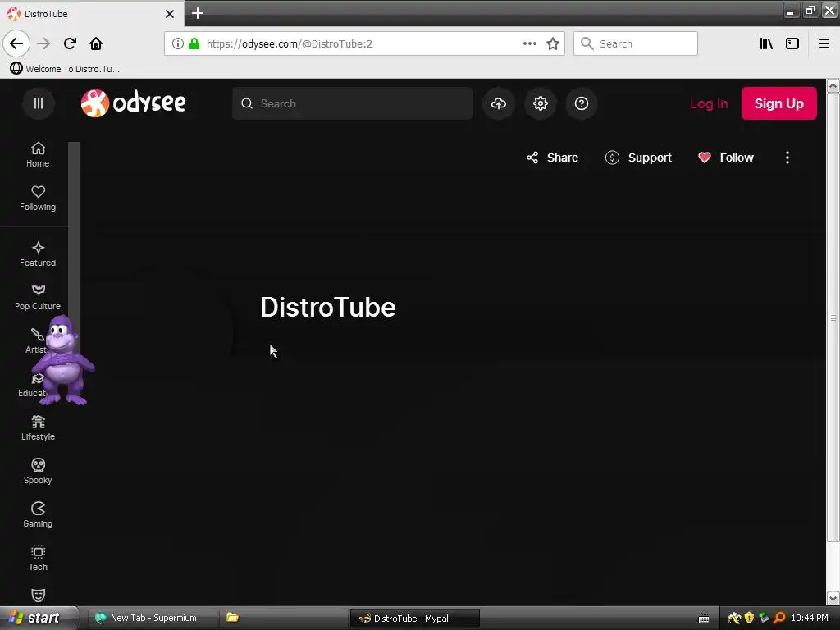Close the DistroTube tab
840x630 pixels.
170,14
